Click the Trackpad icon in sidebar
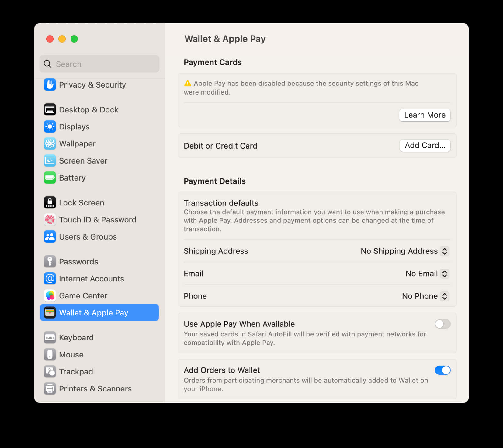This screenshot has height=448, width=503. (x=50, y=372)
